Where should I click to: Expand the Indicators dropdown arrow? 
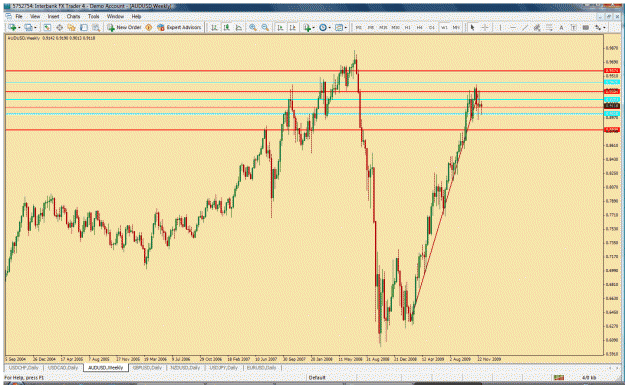[314, 28]
